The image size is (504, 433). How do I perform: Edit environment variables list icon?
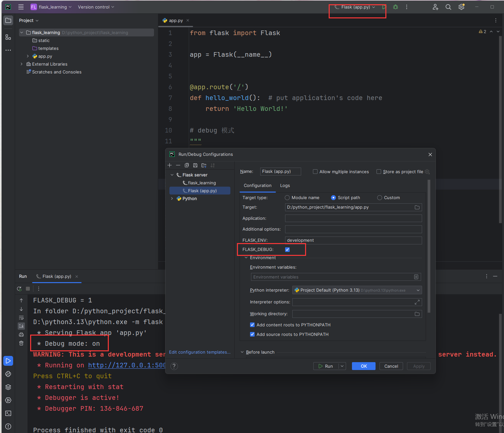coord(416,277)
